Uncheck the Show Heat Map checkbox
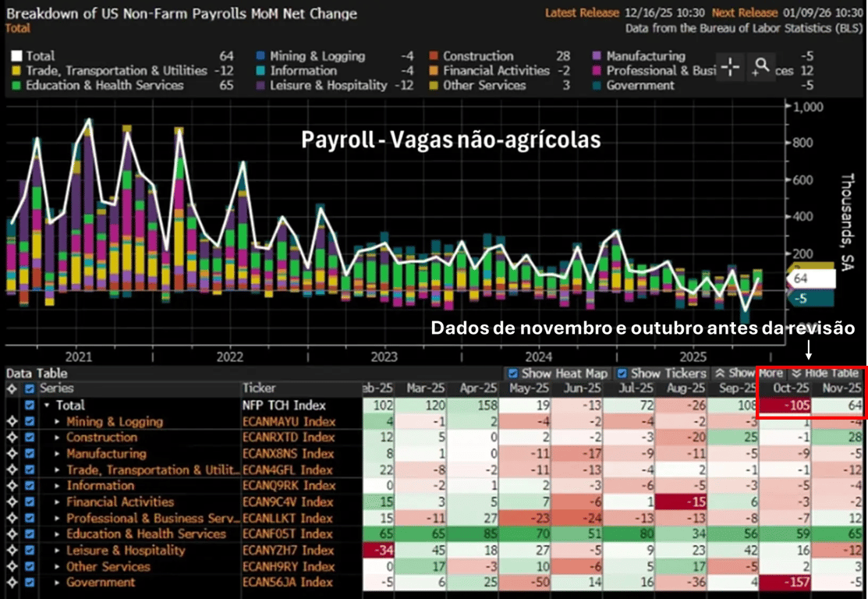 (513, 374)
